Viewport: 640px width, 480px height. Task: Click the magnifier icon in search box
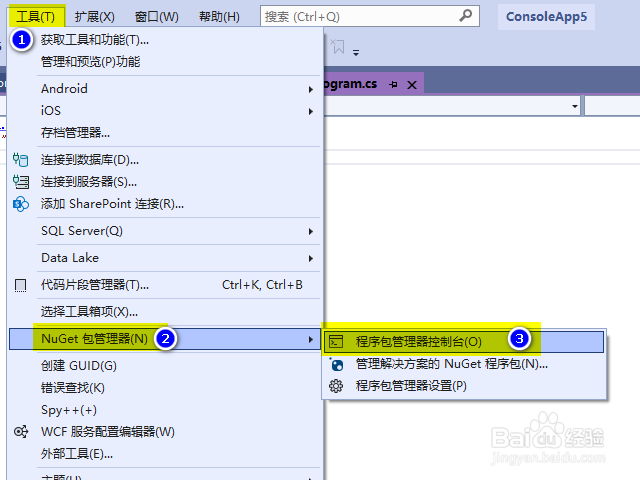tap(466, 16)
